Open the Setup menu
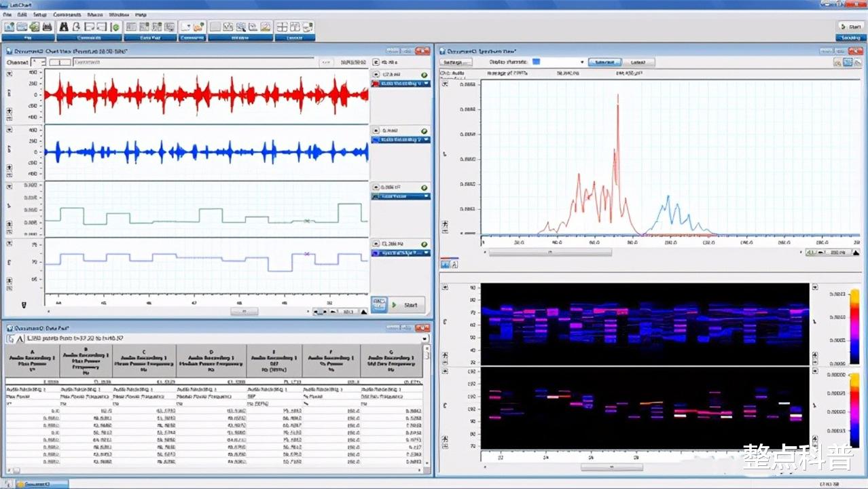868x489 pixels. [40, 14]
